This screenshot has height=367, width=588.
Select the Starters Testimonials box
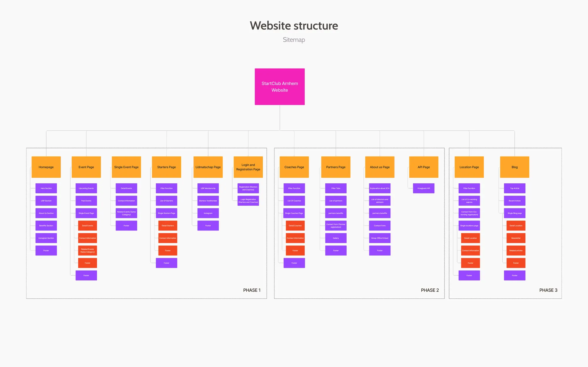(208, 201)
